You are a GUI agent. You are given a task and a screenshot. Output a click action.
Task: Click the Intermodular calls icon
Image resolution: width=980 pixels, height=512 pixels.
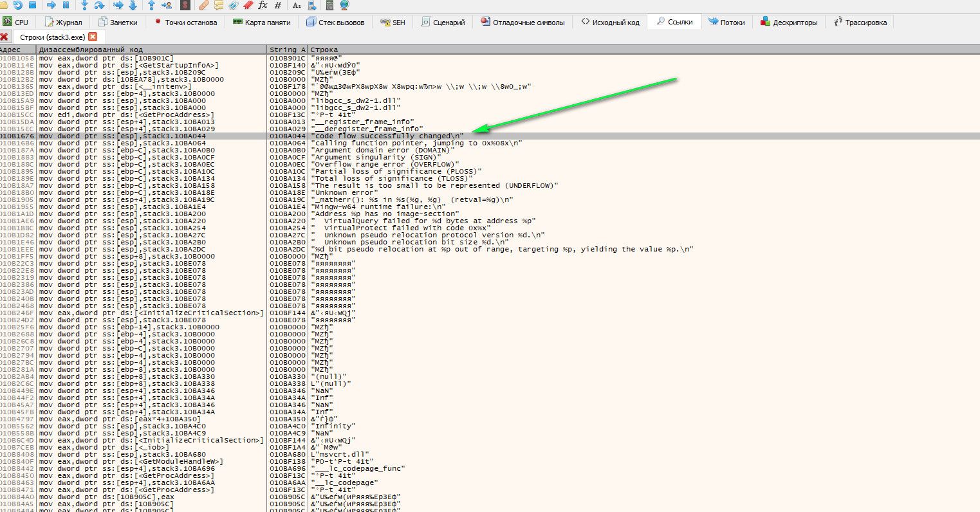pos(311,5)
